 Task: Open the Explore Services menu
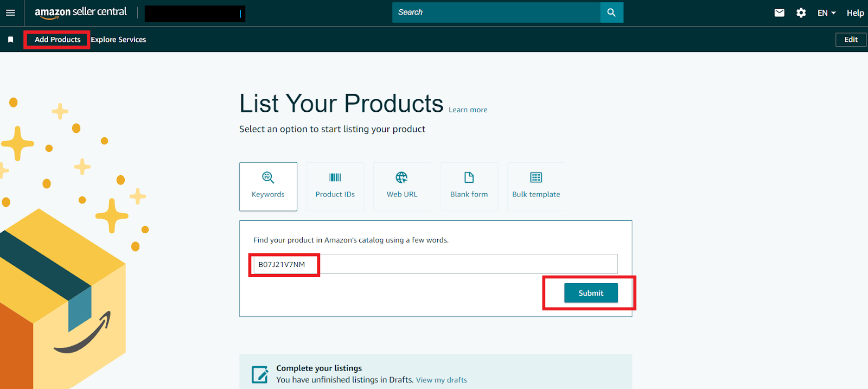(118, 39)
